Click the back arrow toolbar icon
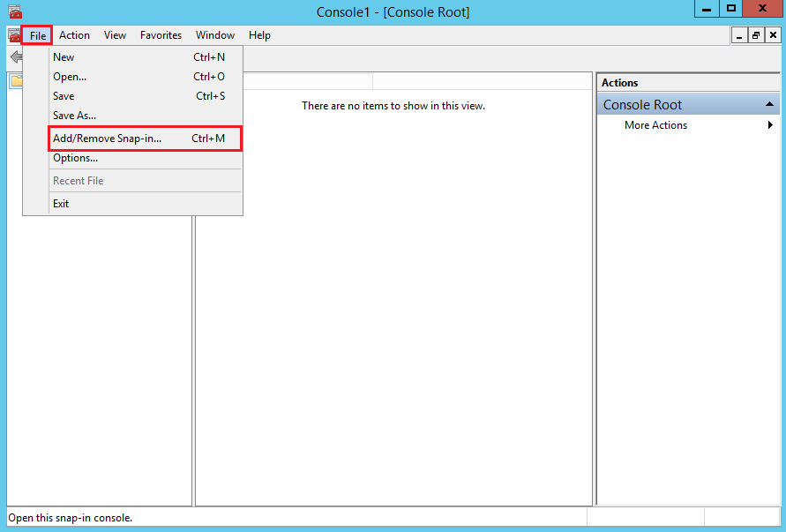 pos(15,57)
